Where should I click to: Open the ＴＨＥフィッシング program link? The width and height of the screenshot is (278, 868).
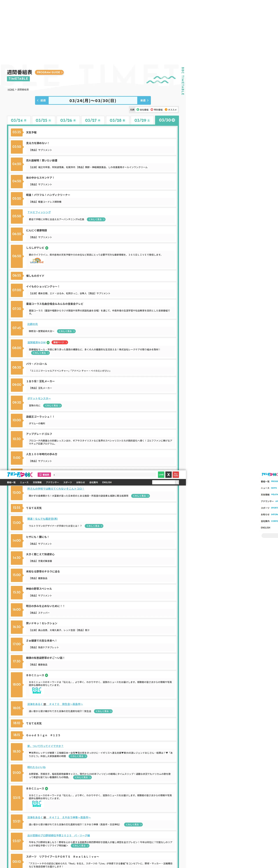coord(39,212)
